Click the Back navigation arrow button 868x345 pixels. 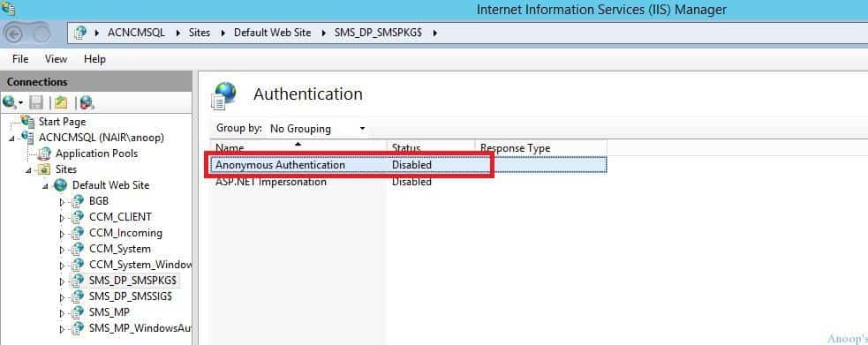coord(14,34)
